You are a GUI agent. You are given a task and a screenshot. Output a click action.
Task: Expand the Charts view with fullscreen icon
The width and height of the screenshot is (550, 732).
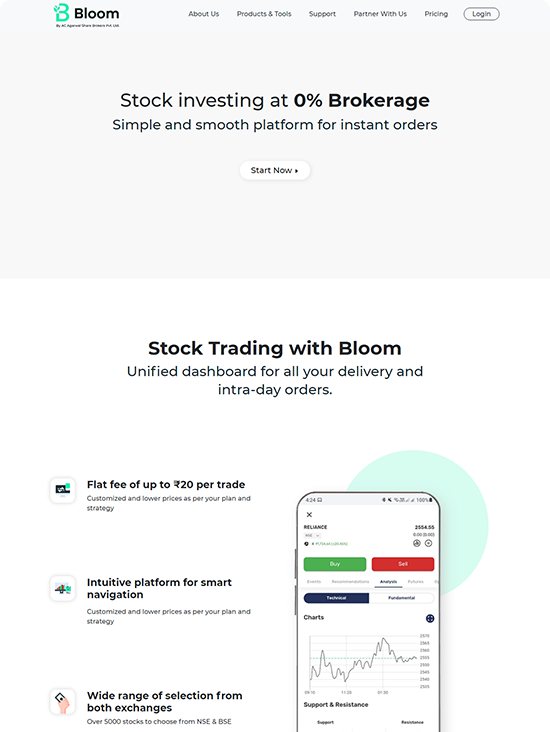click(430, 618)
